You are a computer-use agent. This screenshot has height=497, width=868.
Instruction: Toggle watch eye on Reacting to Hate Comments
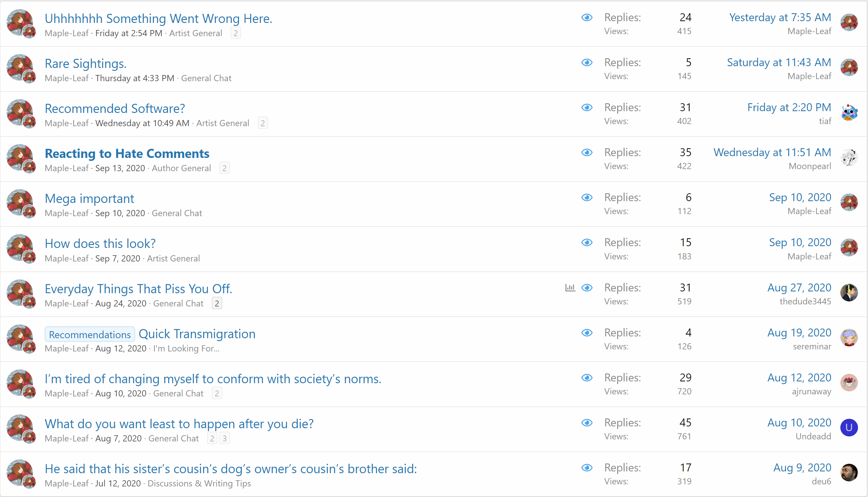[587, 153]
